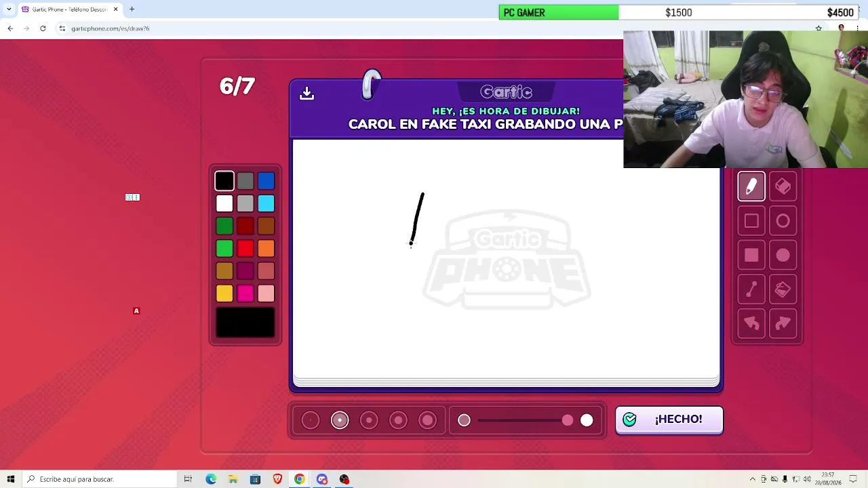Select the dark gray color swatch
868x488 pixels.
(245, 181)
